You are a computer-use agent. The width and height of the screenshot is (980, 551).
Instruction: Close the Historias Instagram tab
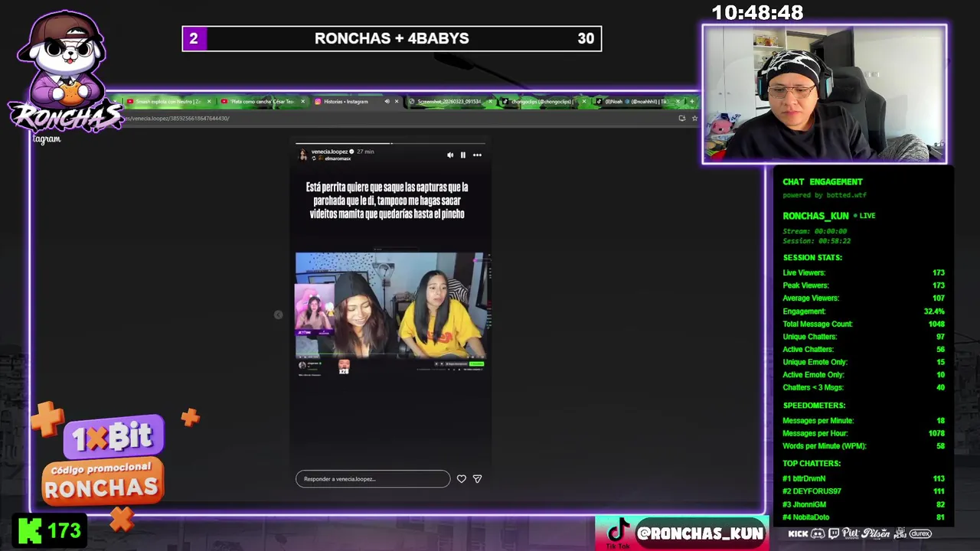coord(397,101)
